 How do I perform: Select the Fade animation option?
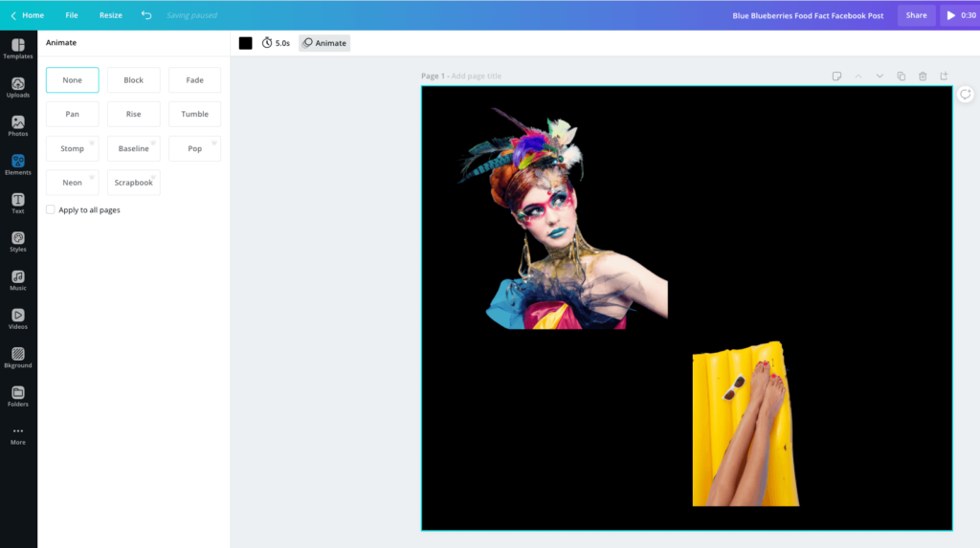pos(194,80)
